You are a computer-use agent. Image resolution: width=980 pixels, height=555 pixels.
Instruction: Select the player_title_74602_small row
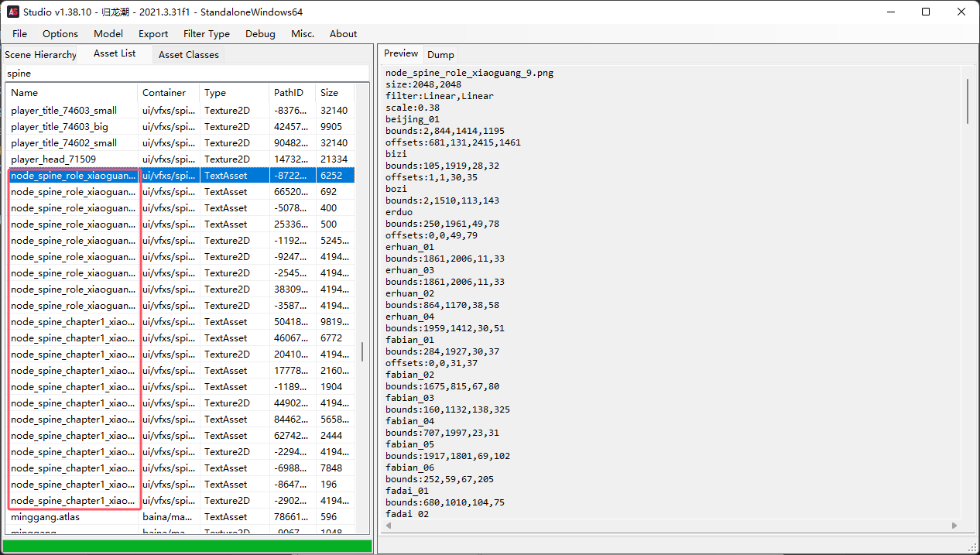[180, 143]
